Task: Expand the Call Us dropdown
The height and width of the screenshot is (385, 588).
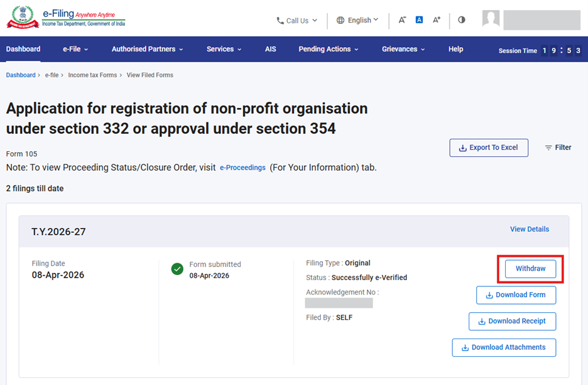Action: point(297,20)
